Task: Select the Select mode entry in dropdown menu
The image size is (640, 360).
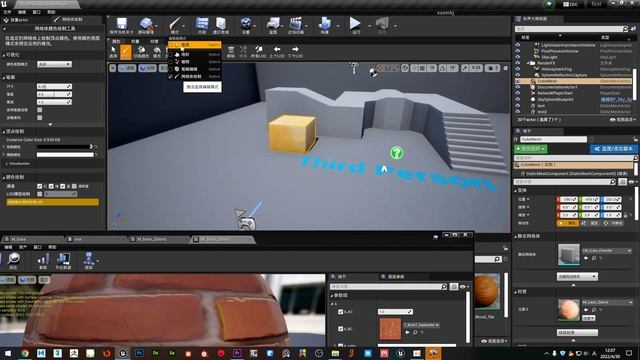Action: [x=195, y=44]
